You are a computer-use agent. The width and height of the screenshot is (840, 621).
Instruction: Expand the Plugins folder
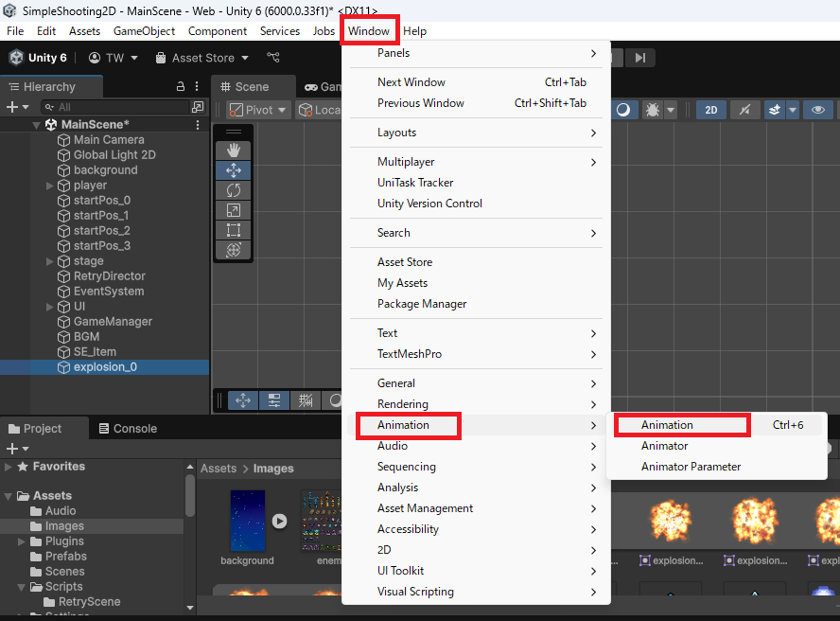pos(22,541)
